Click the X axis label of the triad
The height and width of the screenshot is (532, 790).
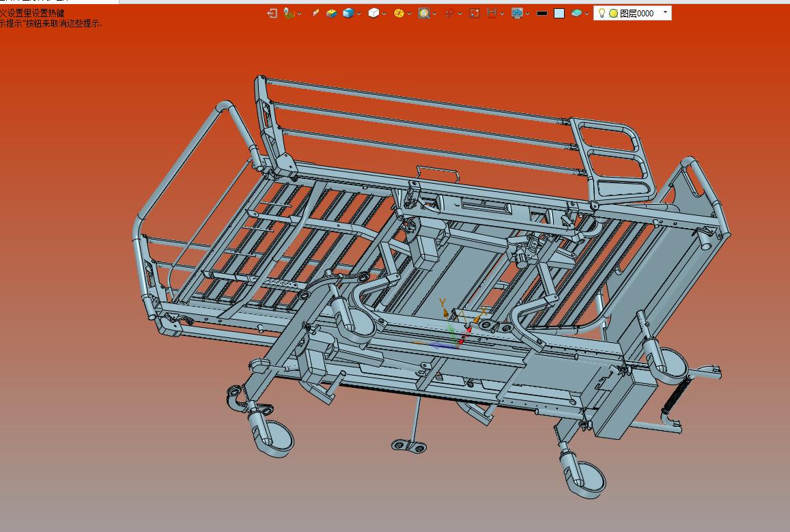click(484, 310)
